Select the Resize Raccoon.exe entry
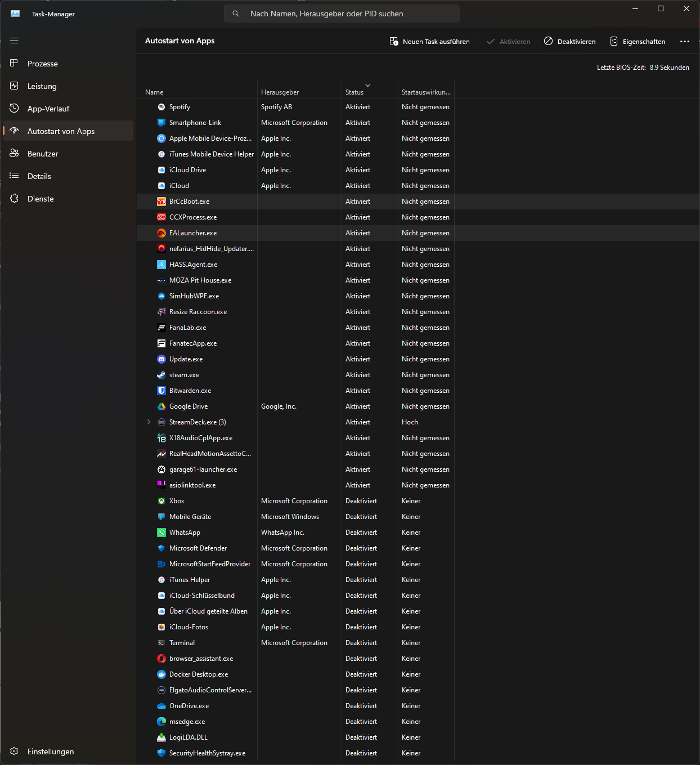 coord(418,312)
